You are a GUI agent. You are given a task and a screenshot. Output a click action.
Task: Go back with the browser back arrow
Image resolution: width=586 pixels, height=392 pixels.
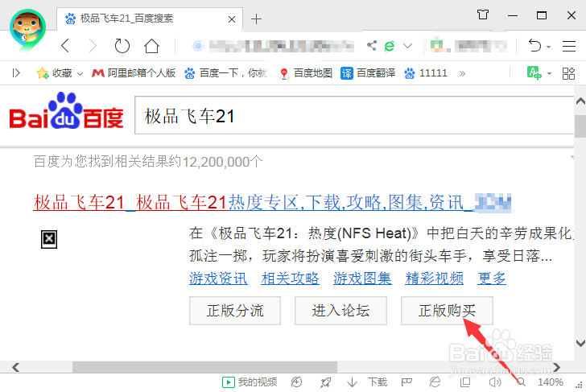pyautogui.click(x=65, y=46)
